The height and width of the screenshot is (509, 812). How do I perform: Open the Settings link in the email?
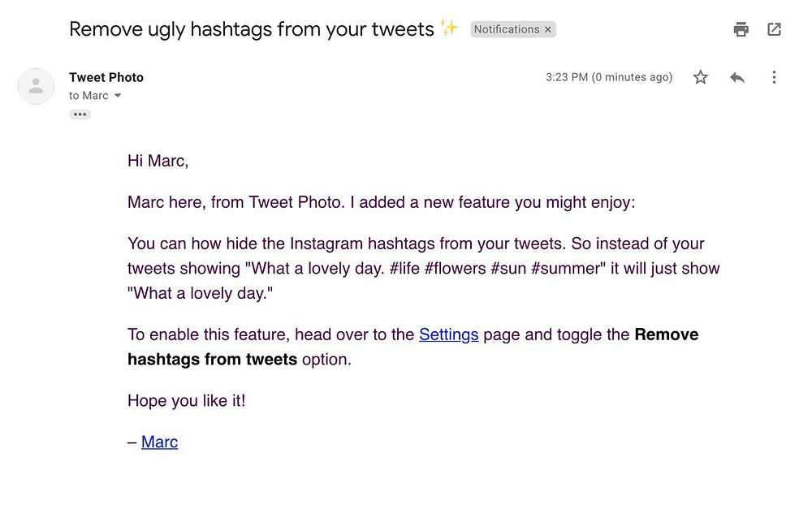448,334
